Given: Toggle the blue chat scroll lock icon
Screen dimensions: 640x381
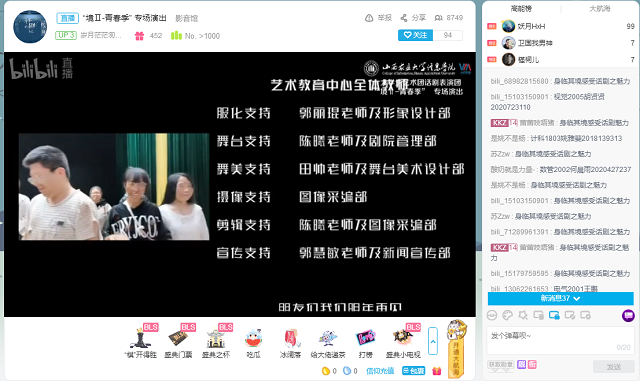Looking at the screenshot, I should (554, 315).
